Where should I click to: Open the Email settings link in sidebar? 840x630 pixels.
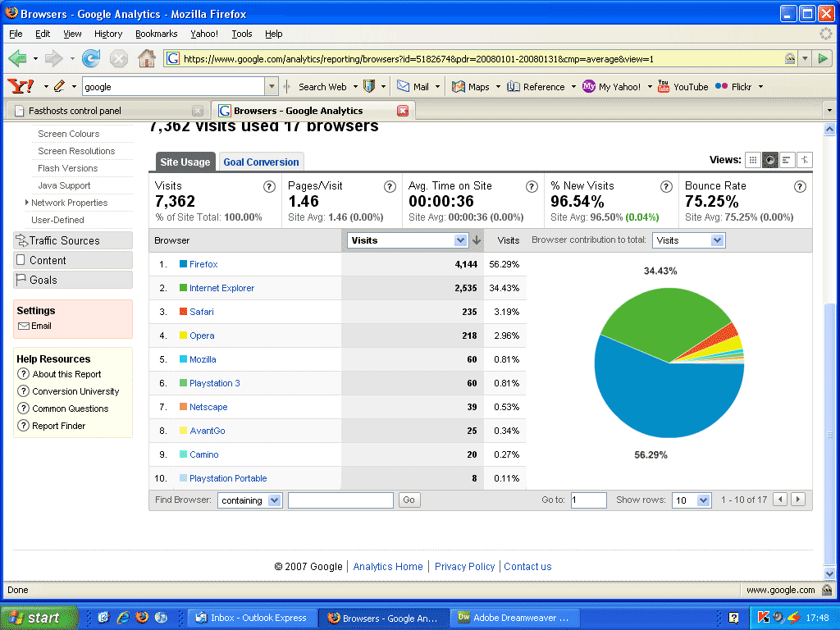[x=34, y=326]
